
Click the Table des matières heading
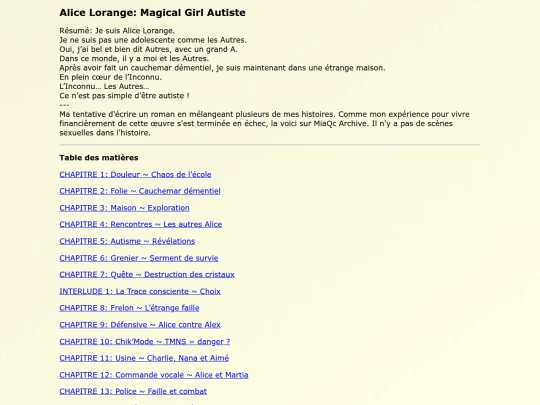[98, 158]
